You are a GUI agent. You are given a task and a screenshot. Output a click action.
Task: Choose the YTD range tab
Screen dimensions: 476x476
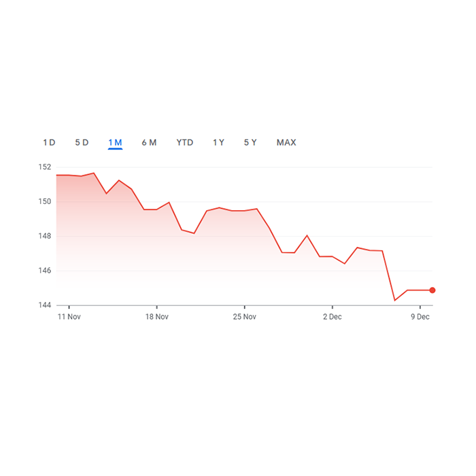click(185, 143)
